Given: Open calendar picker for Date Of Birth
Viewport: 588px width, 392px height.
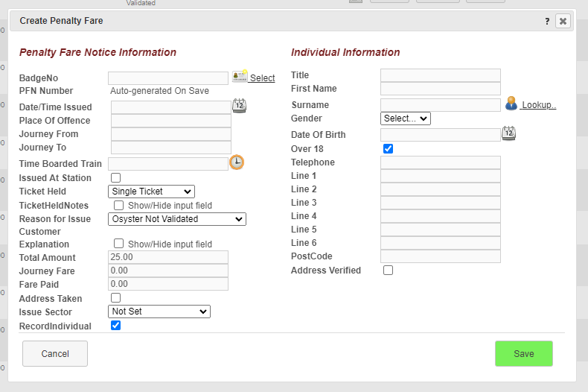Looking at the screenshot, I should click(508, 133).
